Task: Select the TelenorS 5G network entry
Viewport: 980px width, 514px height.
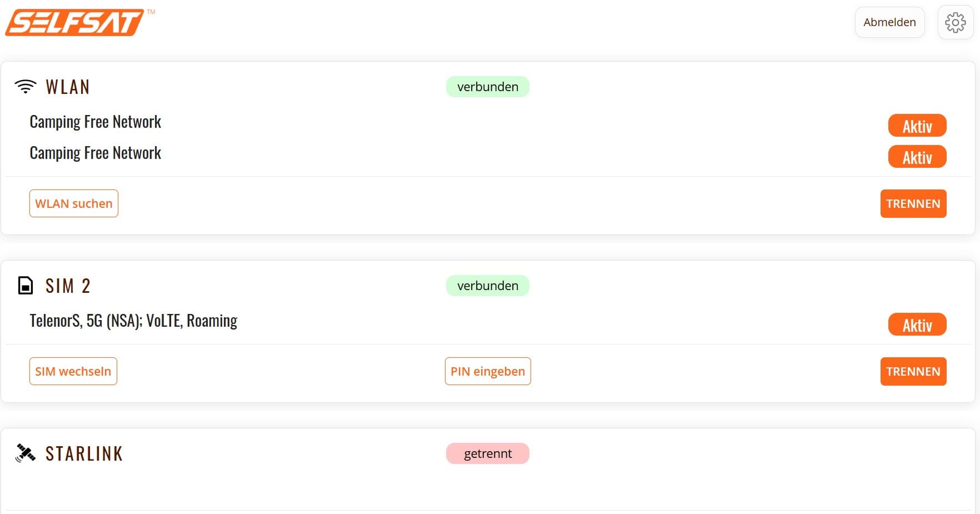Action: pos(133,321)
